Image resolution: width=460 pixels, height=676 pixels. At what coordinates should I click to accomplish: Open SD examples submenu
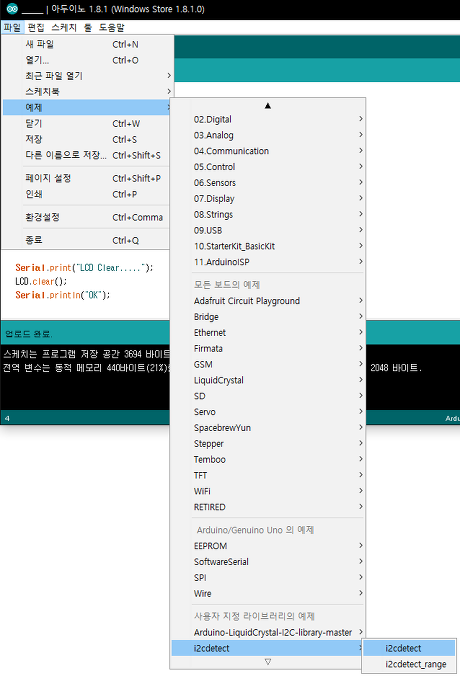click(x=268, y=396)
